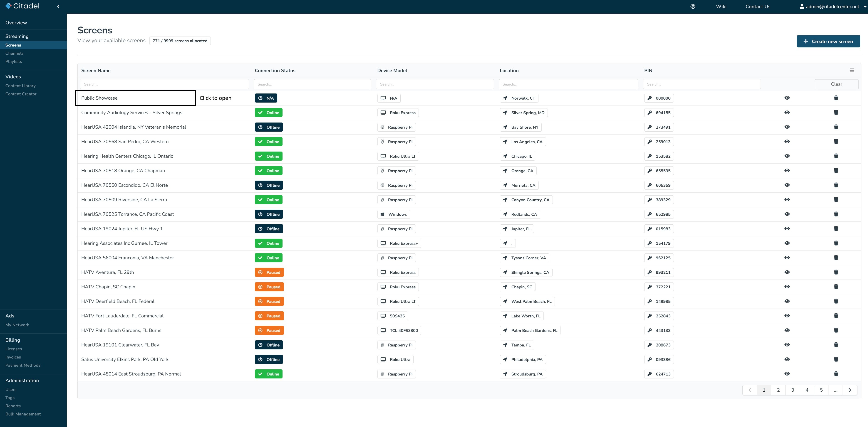Go to page 3 in pagination
The image size is (868, 427).
tap(792, 390)
